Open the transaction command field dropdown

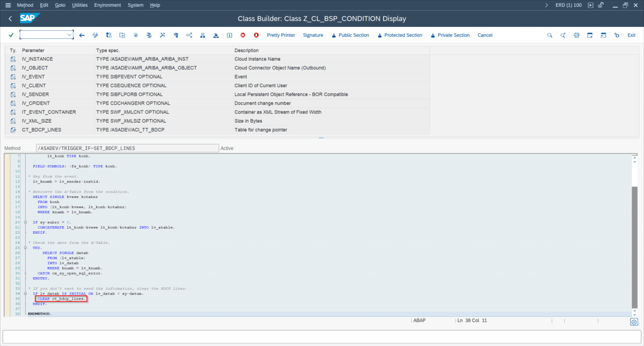click(x=70, y=35)
